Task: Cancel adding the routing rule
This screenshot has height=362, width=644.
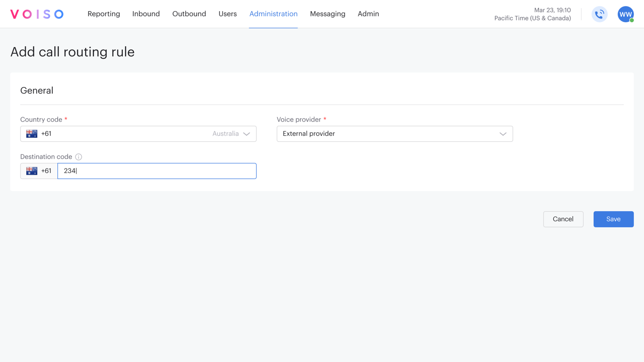Action: click(x=563, y=219)
